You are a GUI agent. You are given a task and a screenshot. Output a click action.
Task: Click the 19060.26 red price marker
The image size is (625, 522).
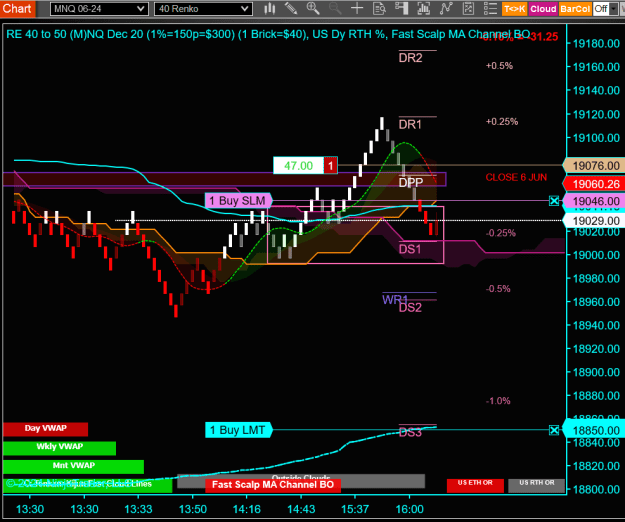[594, 184]
